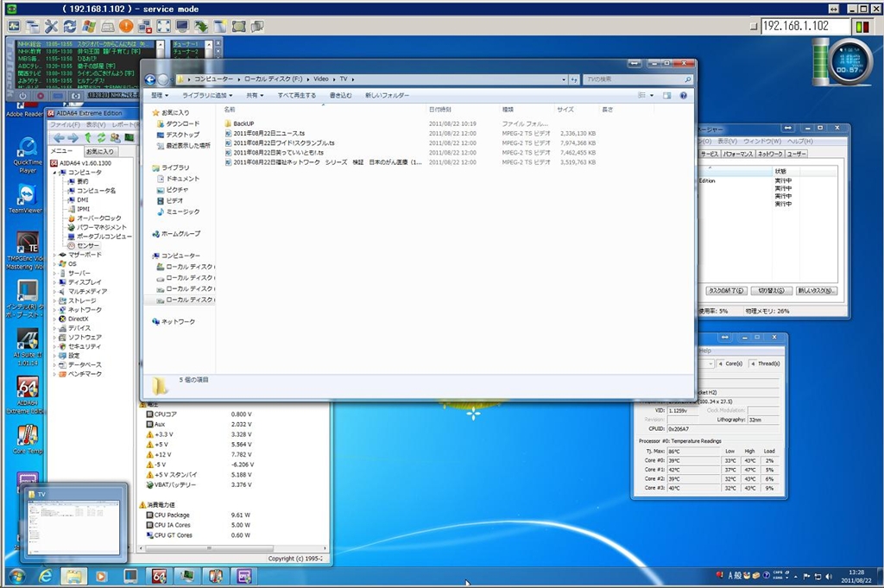Switch to ネットワーク tab in Task Manager

769,154
